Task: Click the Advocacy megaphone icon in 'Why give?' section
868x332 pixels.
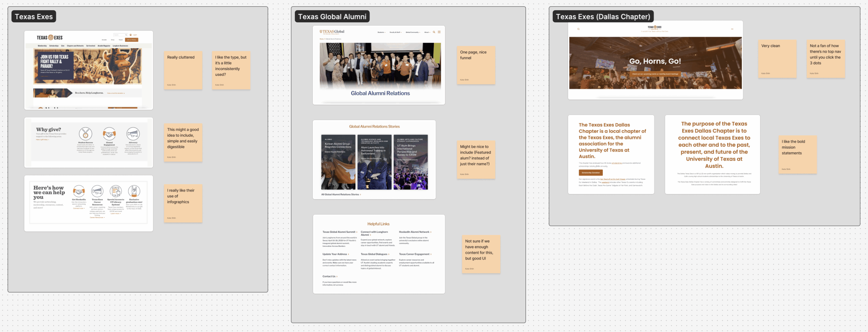Action: pyautogui.click(x=133, y=134)
